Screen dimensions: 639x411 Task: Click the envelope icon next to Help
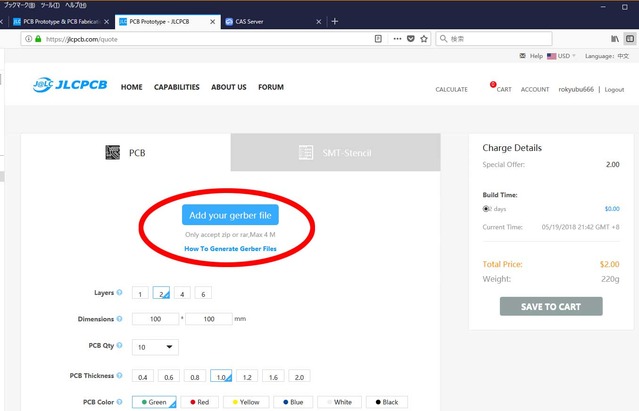522,56
